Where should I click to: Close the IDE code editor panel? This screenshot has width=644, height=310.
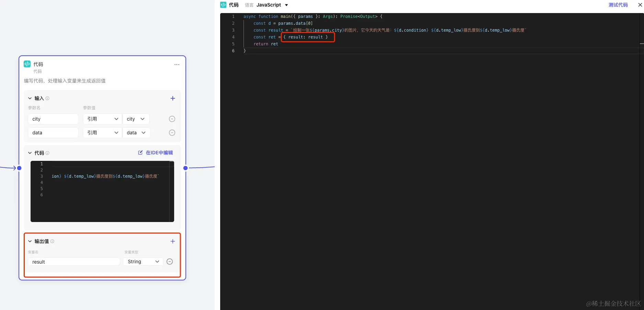click(640, 5)
